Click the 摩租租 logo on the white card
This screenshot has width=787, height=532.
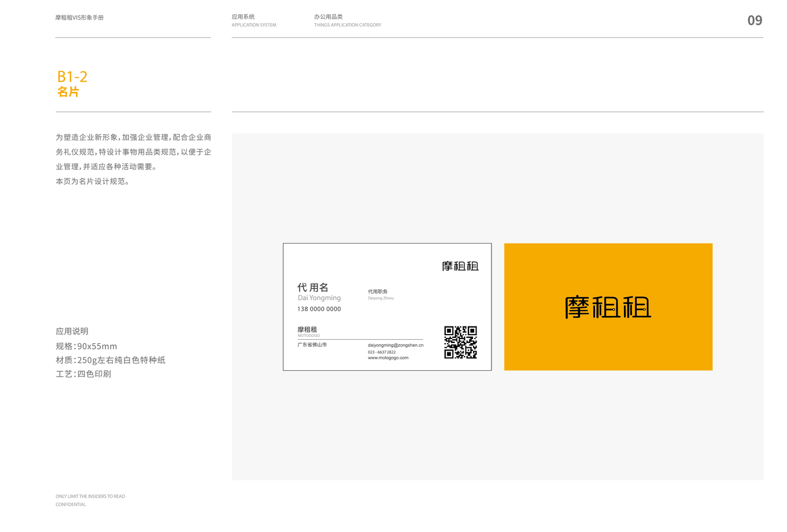[x=460, y=266]
